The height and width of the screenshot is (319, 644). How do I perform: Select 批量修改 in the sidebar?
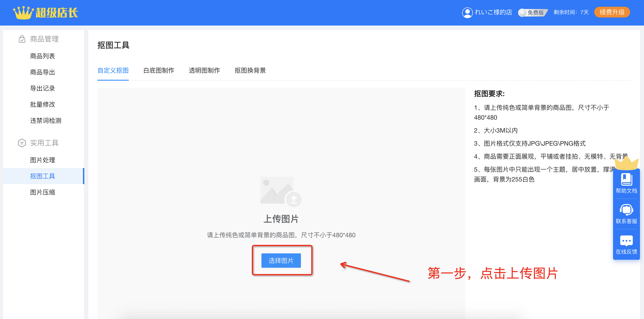tap(43, 104)
